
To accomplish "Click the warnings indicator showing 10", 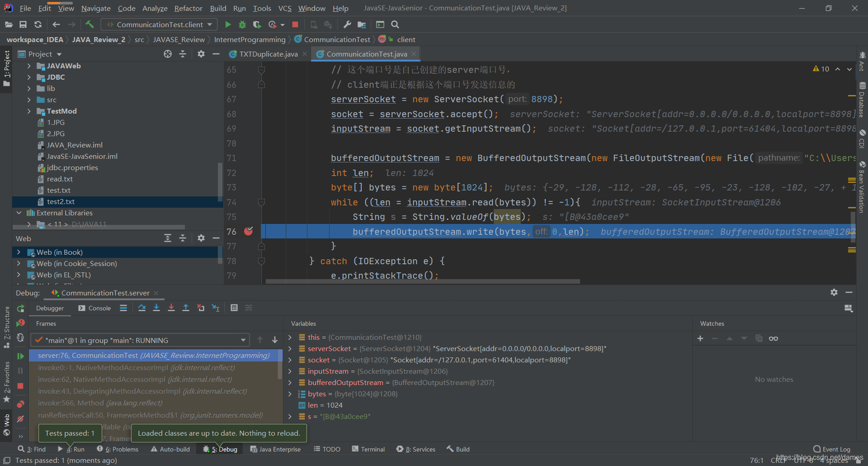I will pyautogui.click(x=821, y=69).
